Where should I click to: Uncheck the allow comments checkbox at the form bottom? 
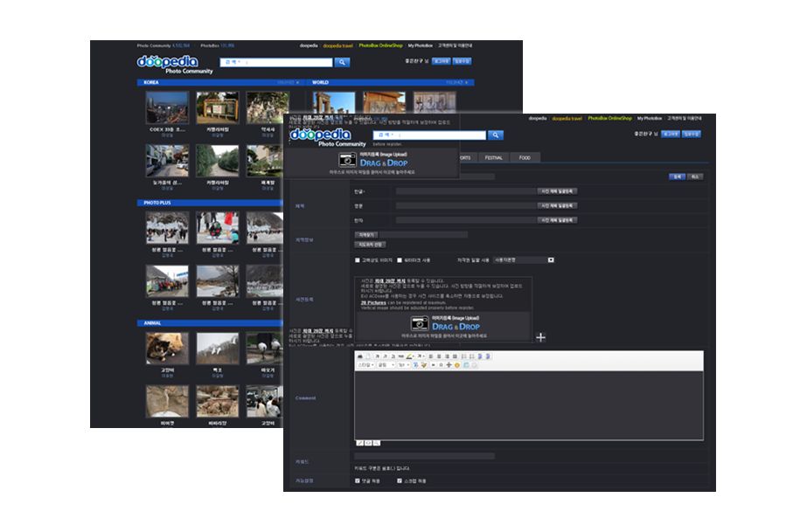pos(358,480)
